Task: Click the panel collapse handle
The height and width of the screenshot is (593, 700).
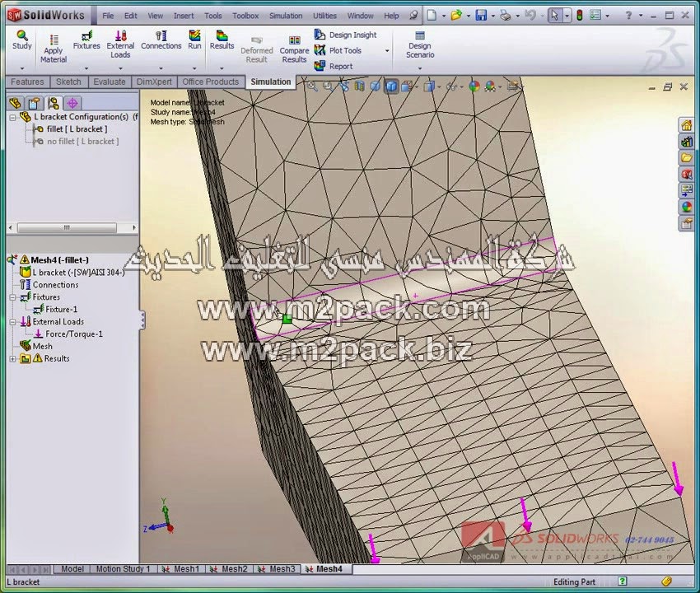Action: (142, 320)
